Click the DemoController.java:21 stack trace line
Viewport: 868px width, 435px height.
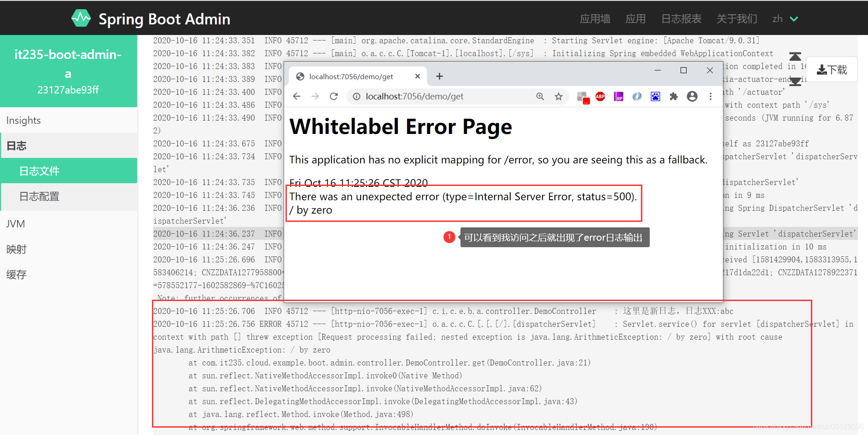[390, 363]
